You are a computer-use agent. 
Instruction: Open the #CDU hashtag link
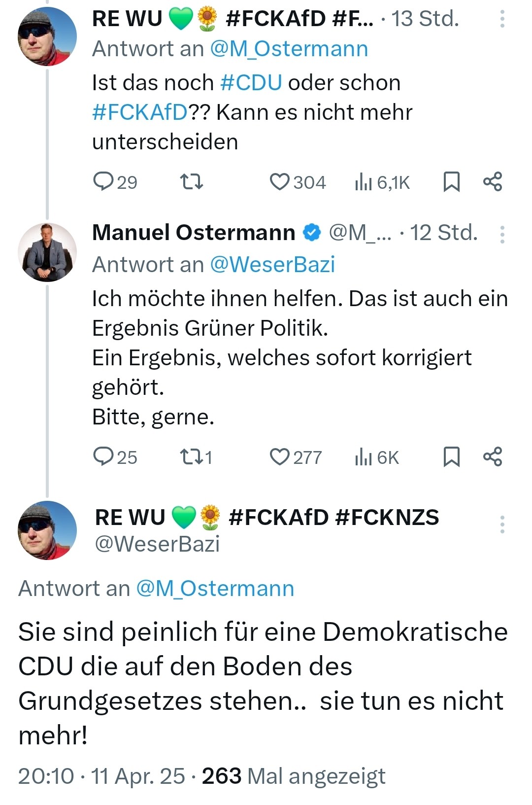tap(251, 83)
